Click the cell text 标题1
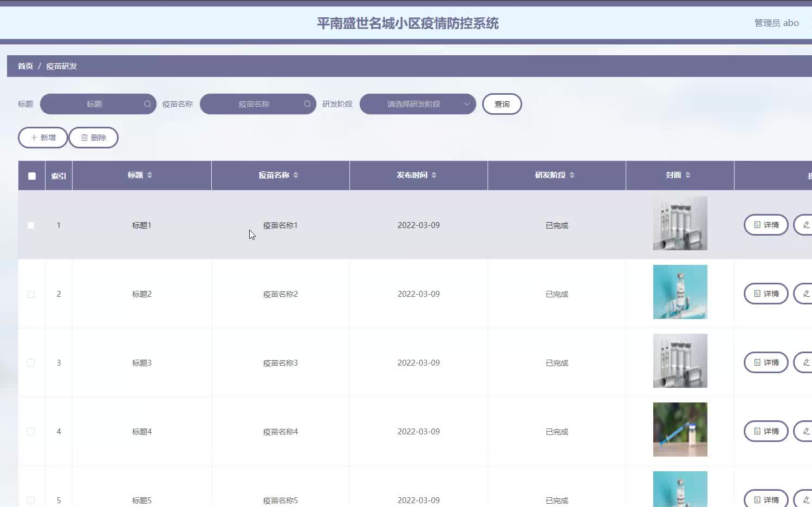 [142, 225]
